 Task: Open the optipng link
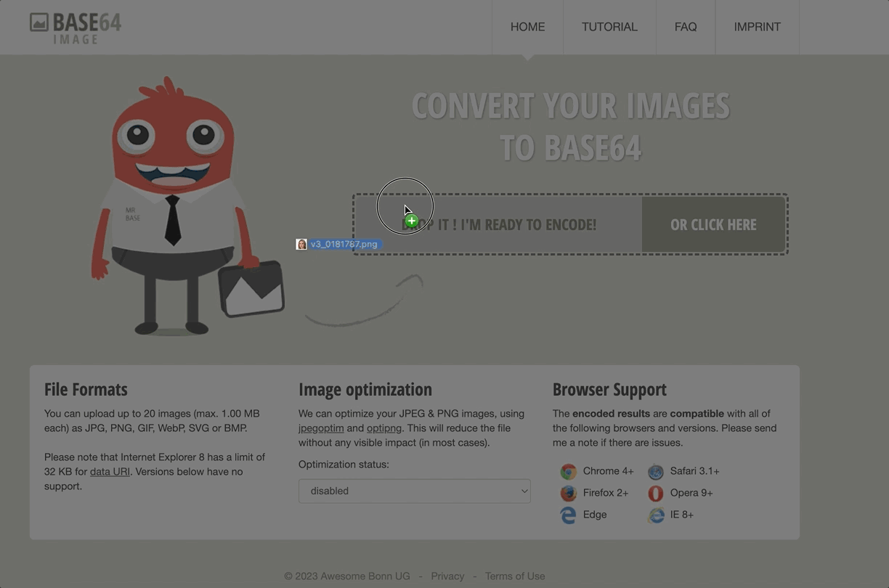(x=384, y=428)
